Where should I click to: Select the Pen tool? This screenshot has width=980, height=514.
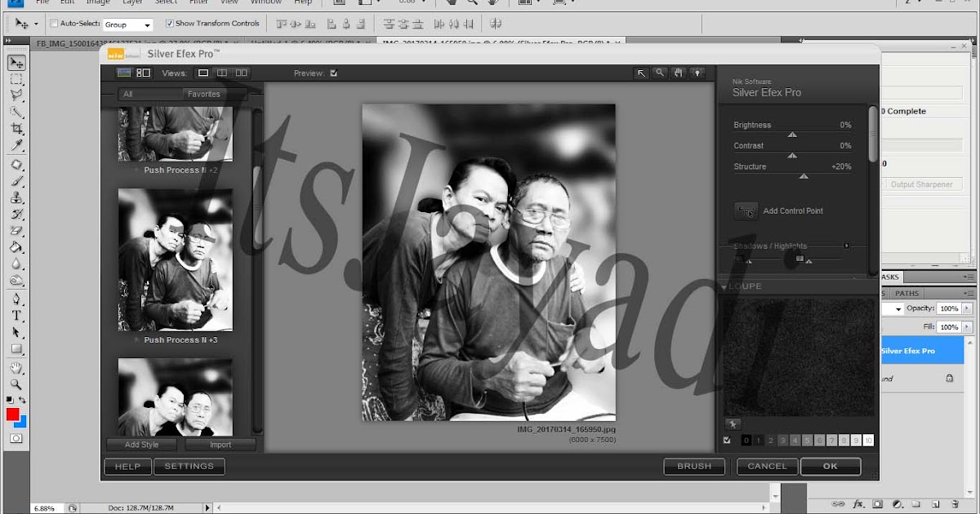(16, 299)
